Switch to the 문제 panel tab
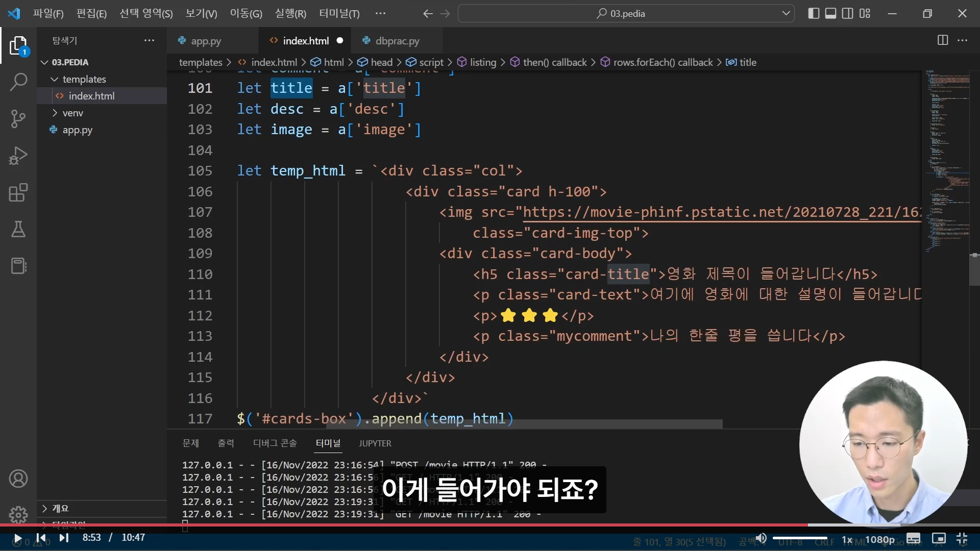 pyautogui.click(x=190, y=443)
